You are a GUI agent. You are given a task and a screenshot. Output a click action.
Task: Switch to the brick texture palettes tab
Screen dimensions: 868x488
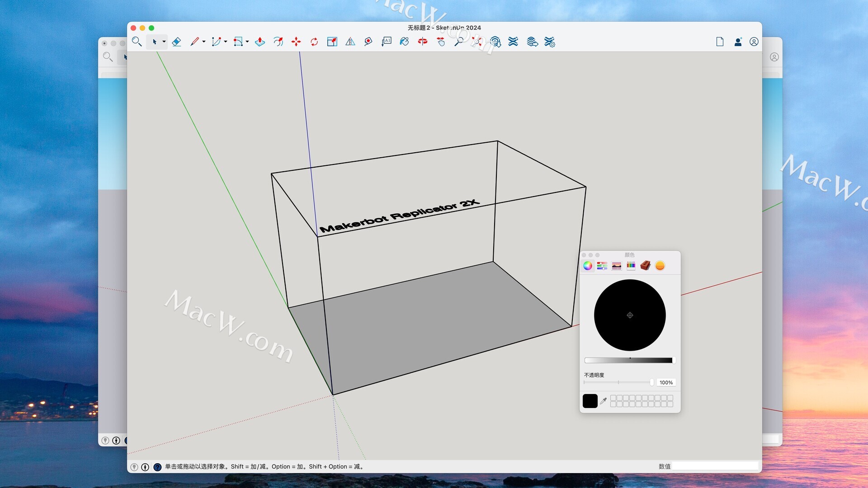646,266
